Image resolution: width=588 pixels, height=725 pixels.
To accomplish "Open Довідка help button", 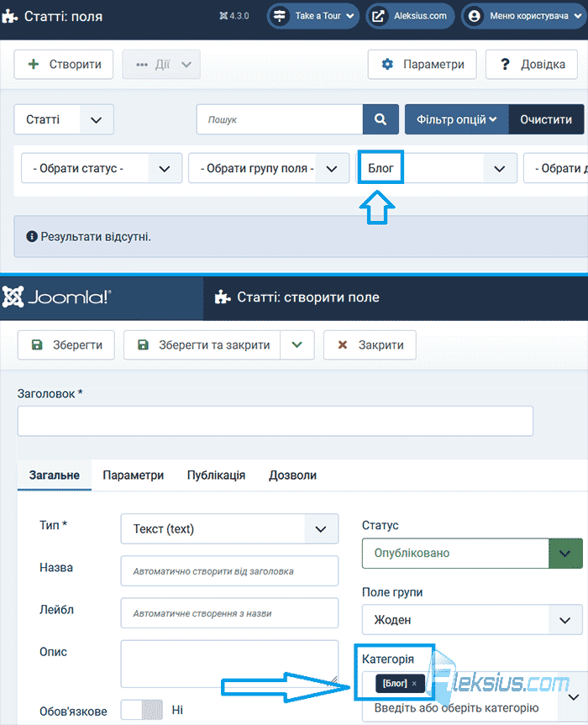I will tap(531, 65).
